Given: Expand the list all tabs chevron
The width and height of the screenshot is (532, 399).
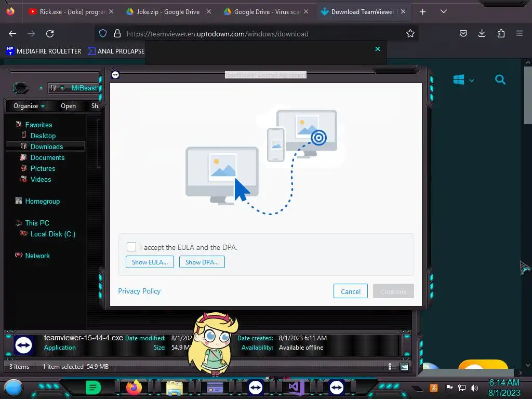Looking at the screenshot, I should tap(444, 11).
